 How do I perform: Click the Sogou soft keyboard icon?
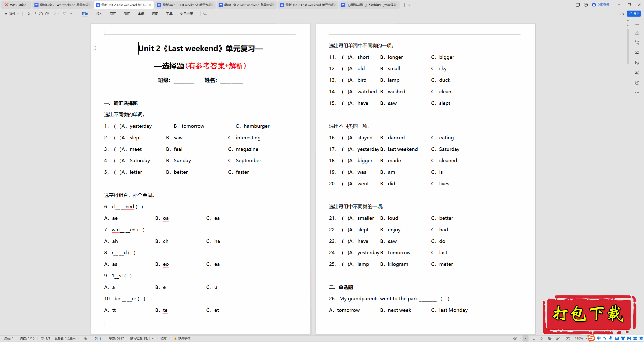pyautogui.click(x=617, y=338)
